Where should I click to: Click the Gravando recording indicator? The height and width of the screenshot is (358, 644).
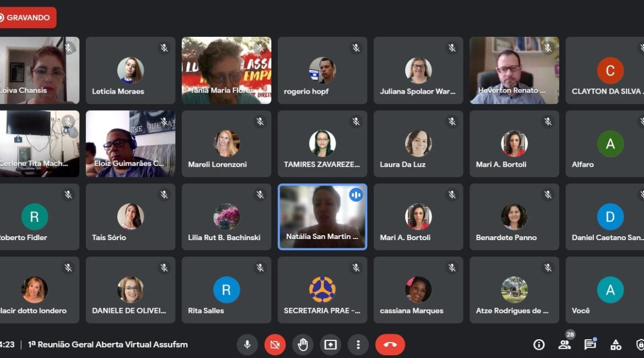pyautogui.click(x=28, y=18)
